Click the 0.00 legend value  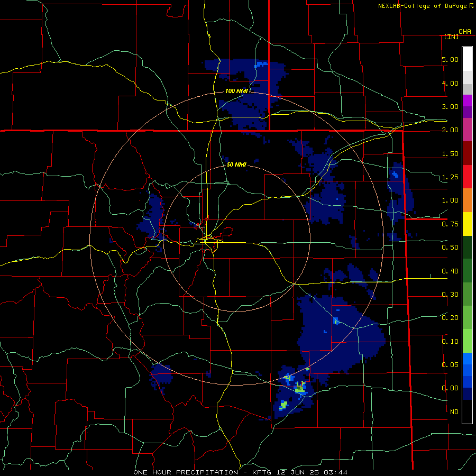coord(450,388)
